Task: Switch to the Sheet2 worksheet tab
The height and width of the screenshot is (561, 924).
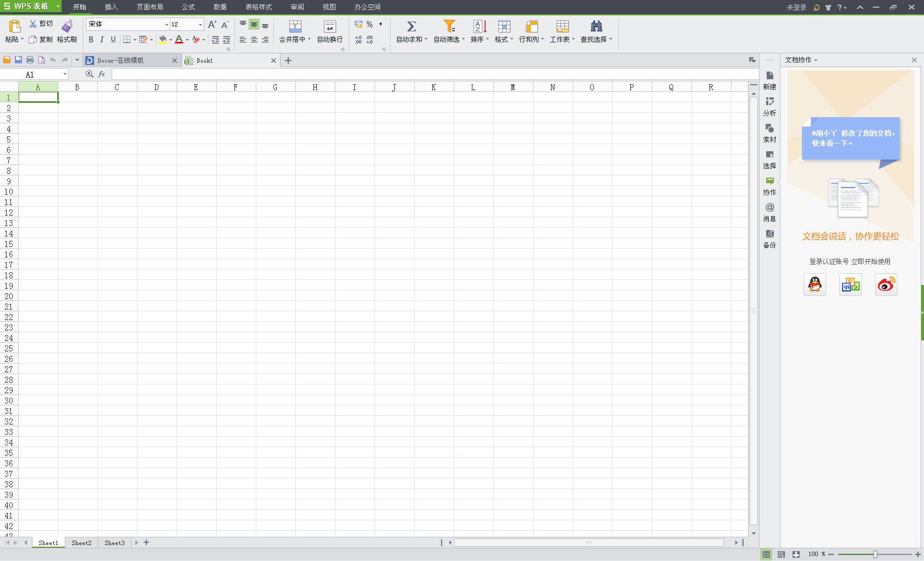Action: pos(81,543)
